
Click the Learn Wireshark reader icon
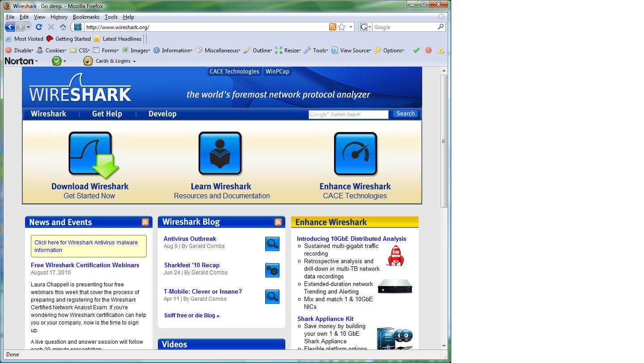tap(220, 154)
